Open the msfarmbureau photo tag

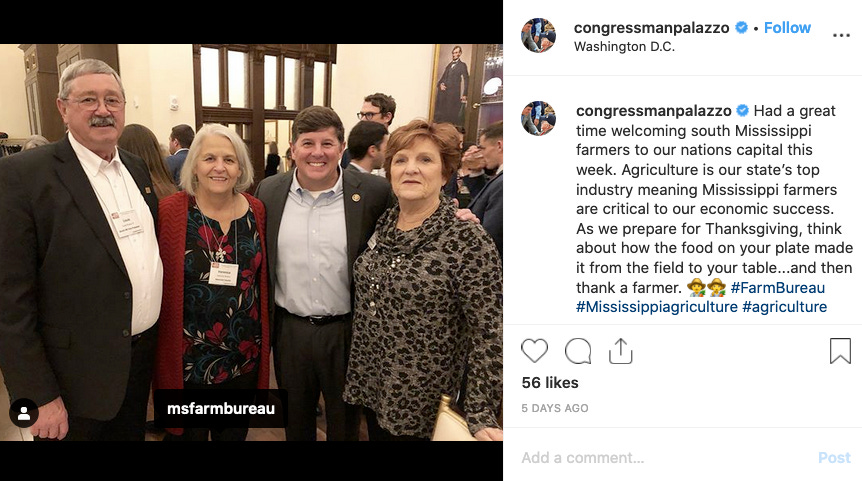tap(220, 408)
